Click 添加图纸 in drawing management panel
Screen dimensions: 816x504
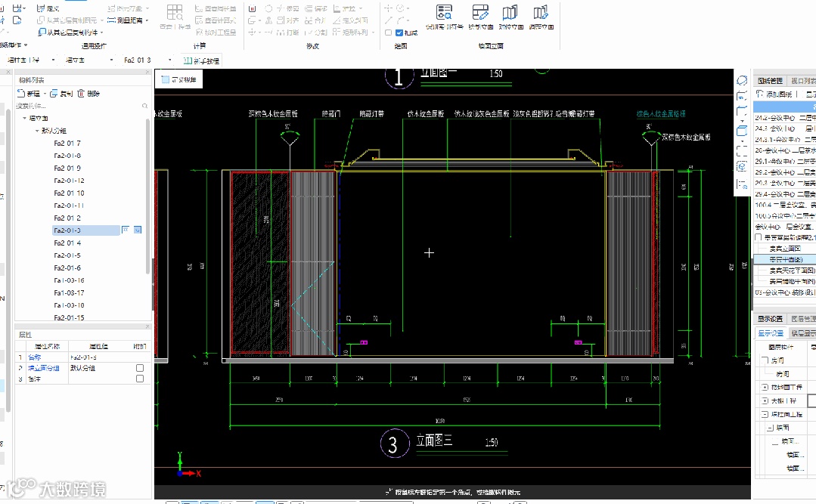point(774,94)
